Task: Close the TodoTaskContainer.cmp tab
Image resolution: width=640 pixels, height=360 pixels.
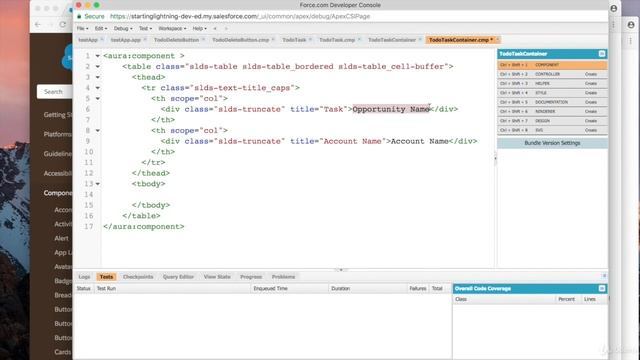Action: point(497,40)
